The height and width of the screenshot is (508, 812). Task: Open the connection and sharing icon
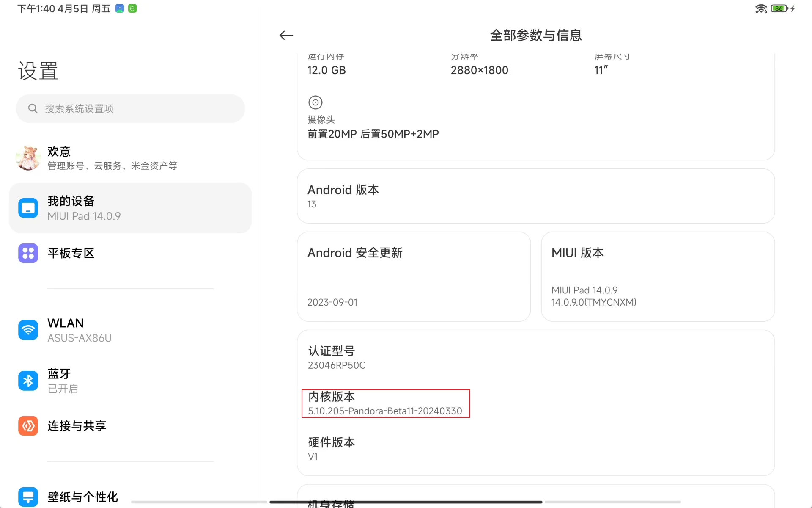tap(28, 426)
